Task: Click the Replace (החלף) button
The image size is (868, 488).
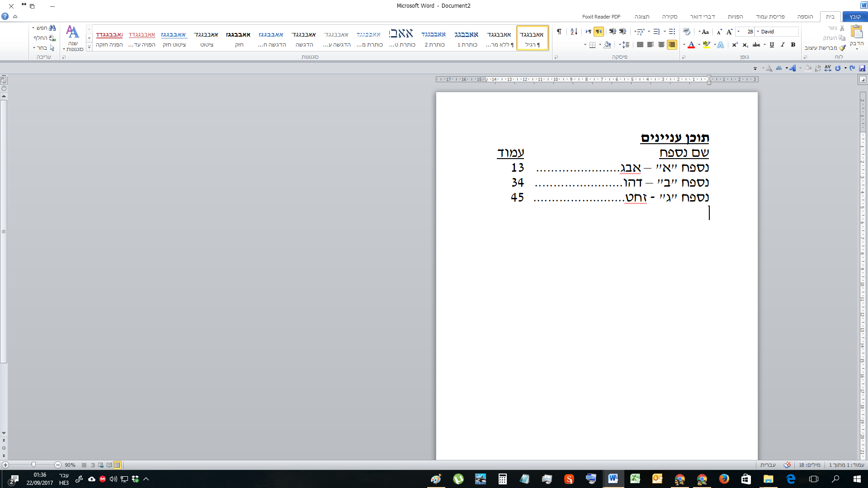Action: (x=46, y=38)
